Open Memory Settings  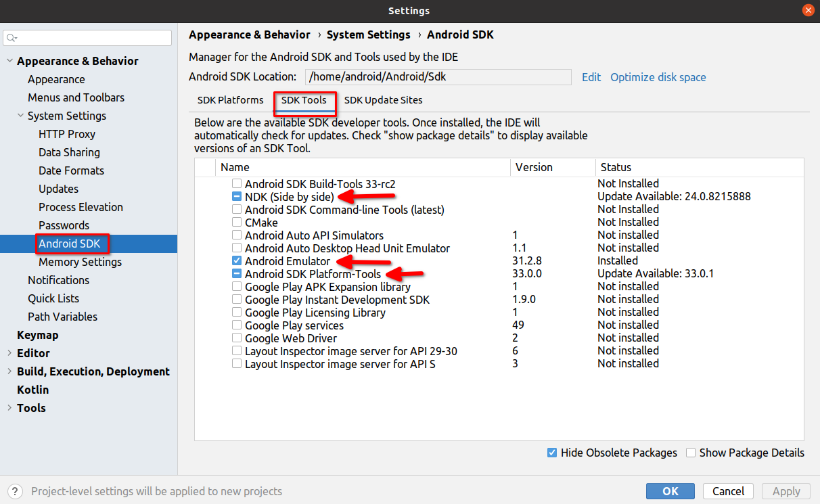coord(80,262)
